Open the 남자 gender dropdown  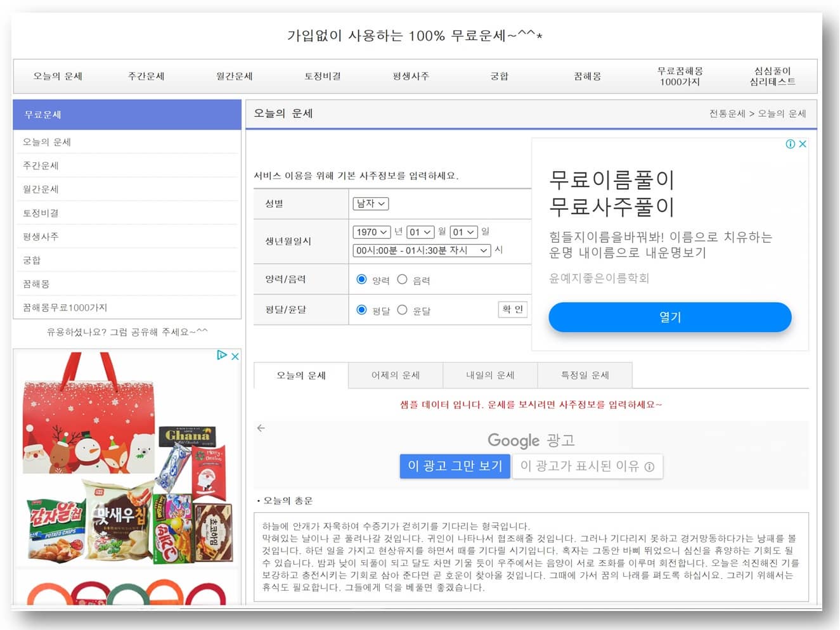click(x=370, y=203)
